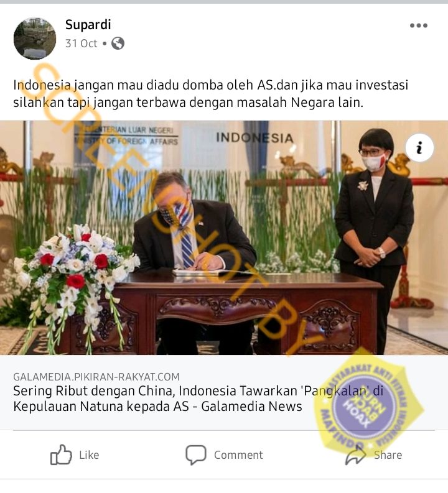Select the Comment text button

(x=238, y=455)
